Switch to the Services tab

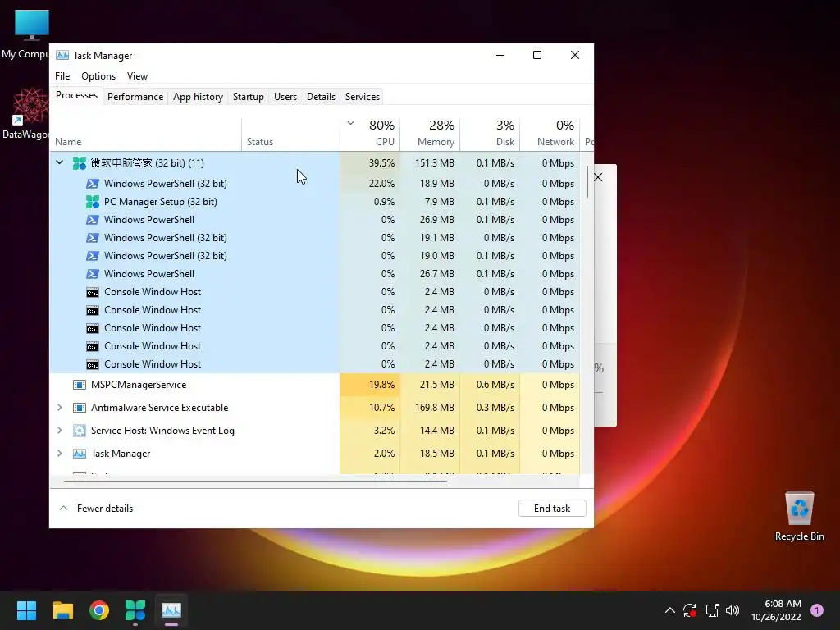click(362, 97)
